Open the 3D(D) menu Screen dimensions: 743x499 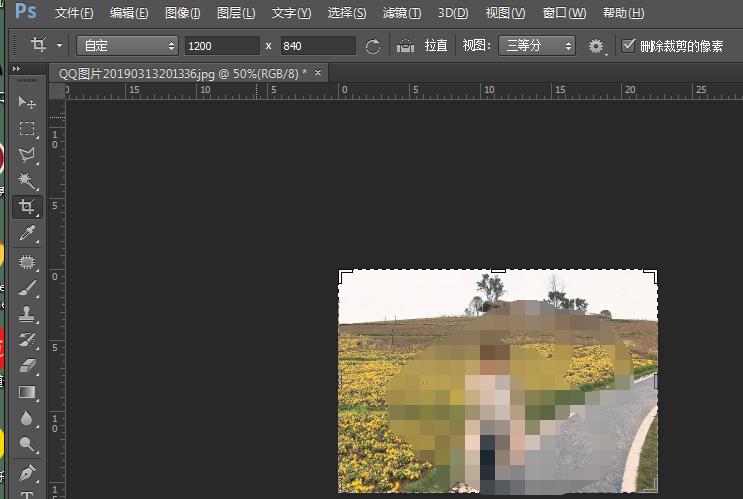point(453,13)
